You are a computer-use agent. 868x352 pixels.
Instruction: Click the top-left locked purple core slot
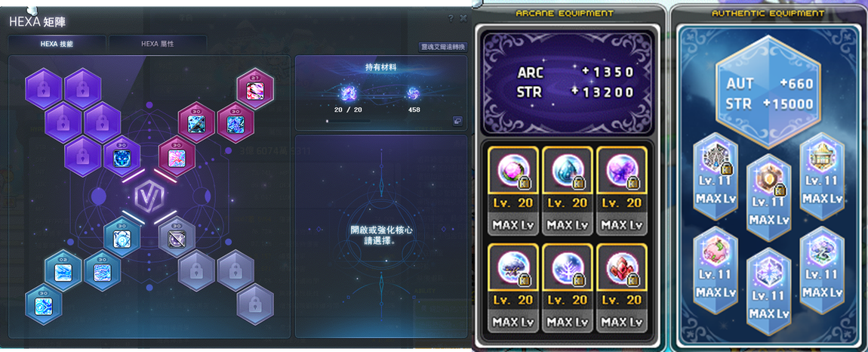point(43,88)
